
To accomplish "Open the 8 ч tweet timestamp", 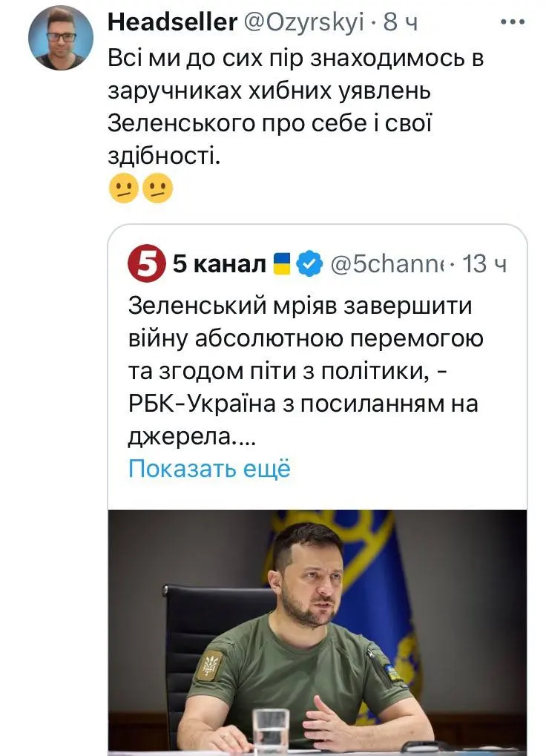I will click(x=401, y=22).
